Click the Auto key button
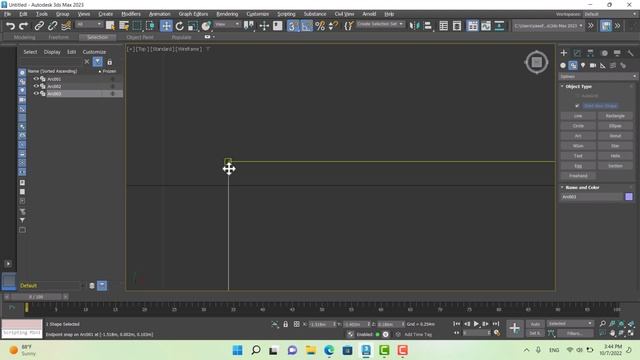This screenshot has width=640, height=360. [x=535, y=324]
